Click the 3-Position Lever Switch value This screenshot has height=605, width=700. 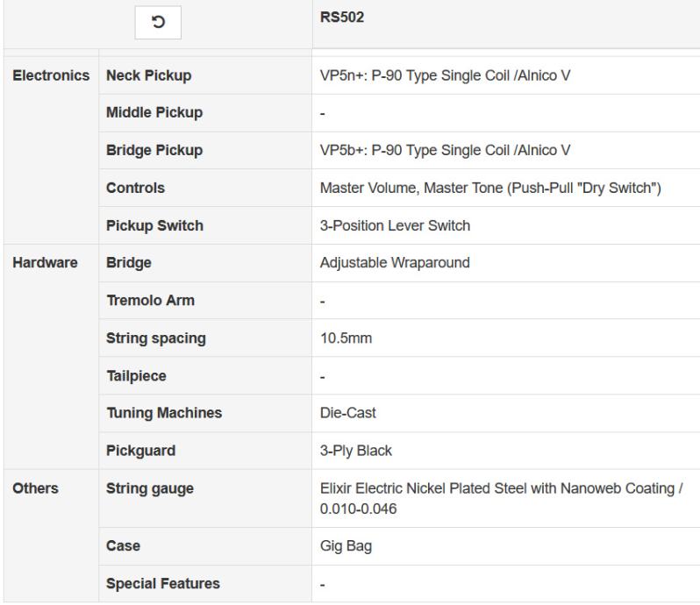pos(395,225)
